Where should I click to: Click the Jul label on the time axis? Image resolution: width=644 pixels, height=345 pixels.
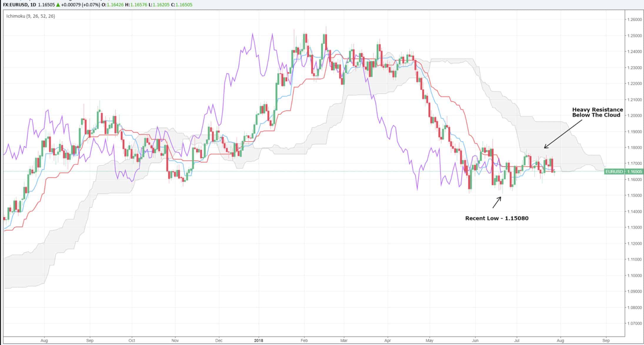coord(516,341)
